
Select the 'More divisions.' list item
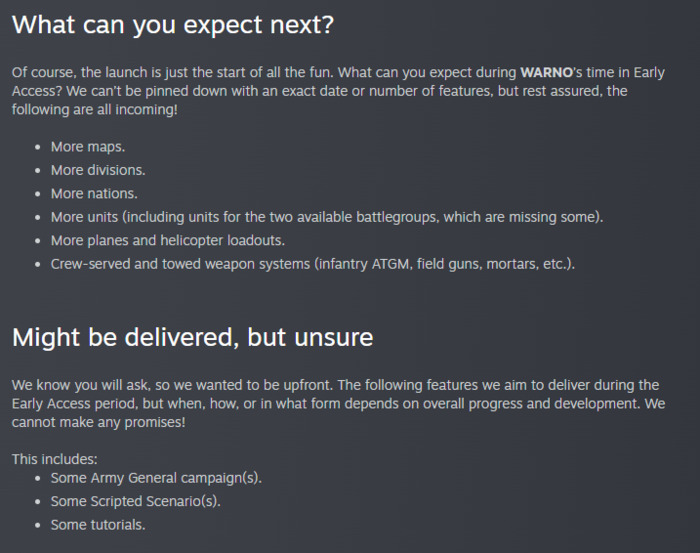(x=98, y=170)
